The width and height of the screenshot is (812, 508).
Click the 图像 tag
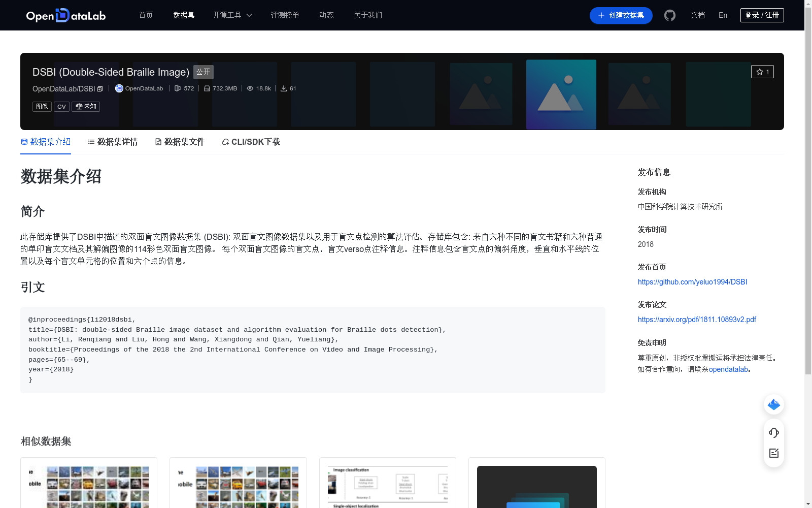[x=42, y=107]
